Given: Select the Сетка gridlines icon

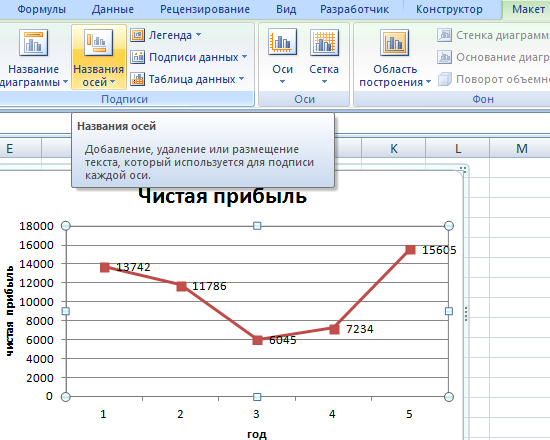Looking at the screenshot, I should tap(324, 42).
